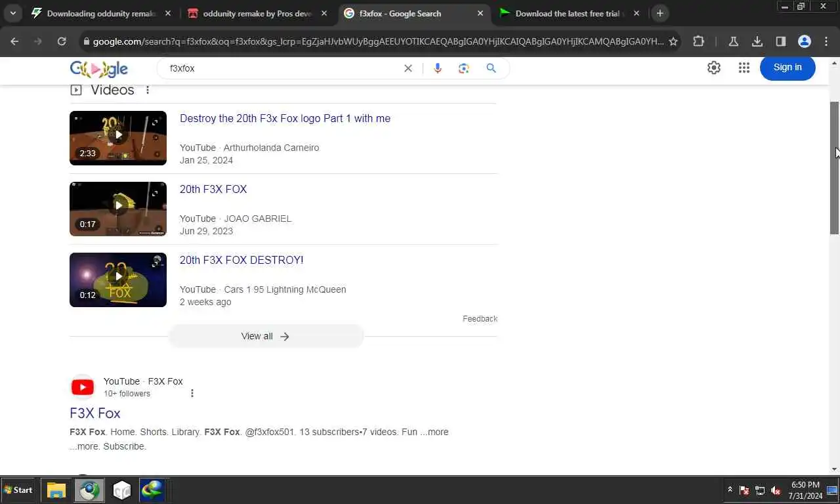The width and height of the screenshot is (840, 504).
Task: Open the F3X Fox YouTube channel link
Action: tap(95, 413)
